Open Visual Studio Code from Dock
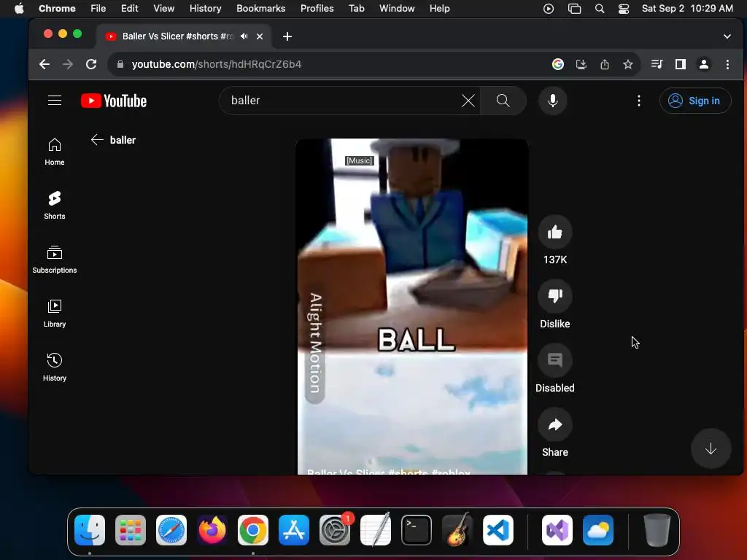This screenshot has width=747, height=560. click(498, 529)
